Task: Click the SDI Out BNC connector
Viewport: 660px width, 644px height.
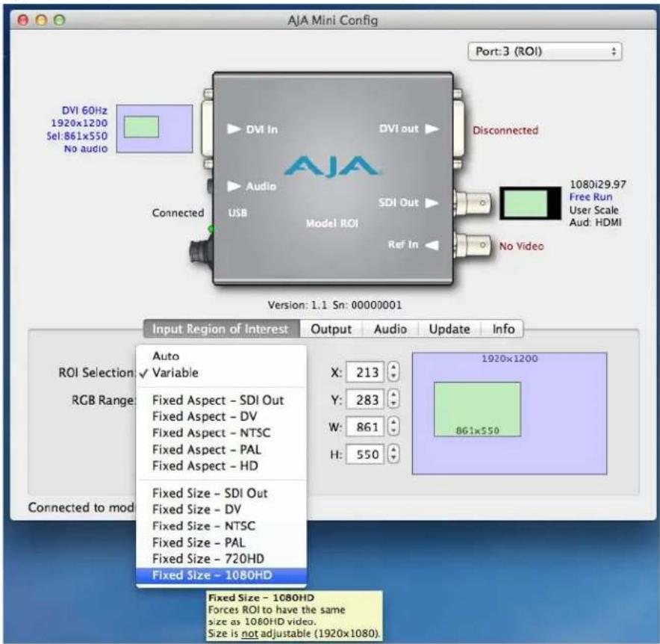Action: point(473,203)
